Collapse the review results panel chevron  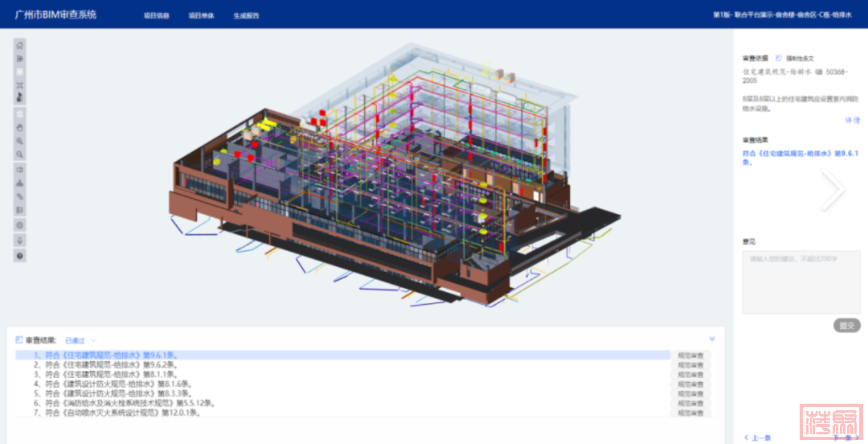coord(711,339)
